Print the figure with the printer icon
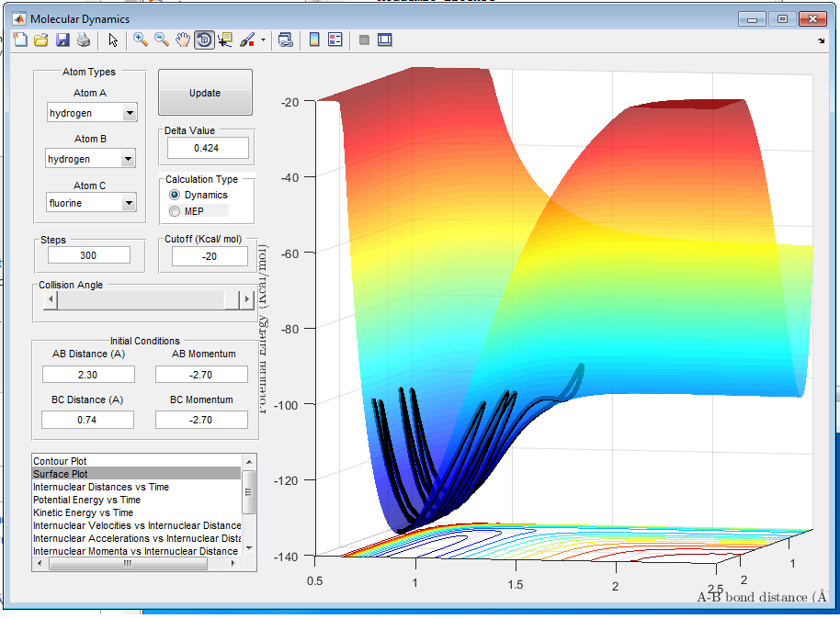 [x=84, y=39]
